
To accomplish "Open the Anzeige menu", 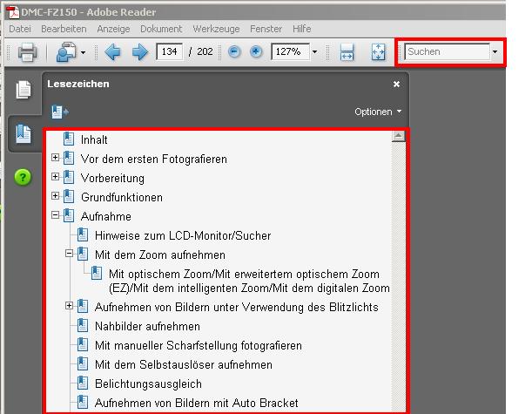I will pos(113,29).
